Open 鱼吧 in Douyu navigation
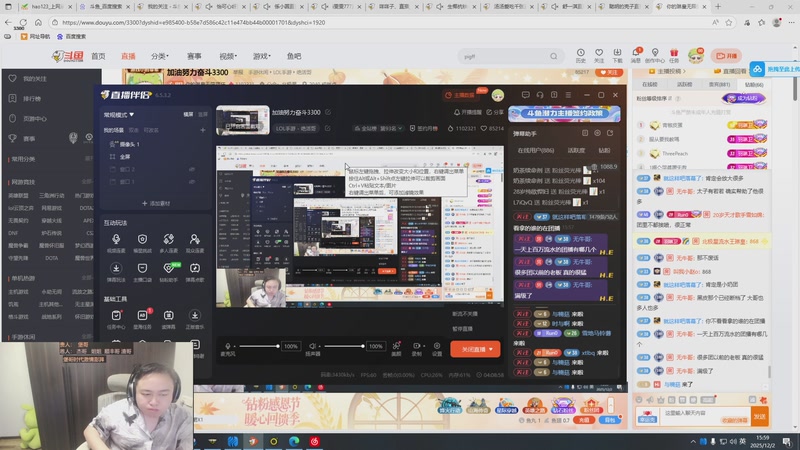The width and height of the screenshot is (800, 450). tap(294, 56)
